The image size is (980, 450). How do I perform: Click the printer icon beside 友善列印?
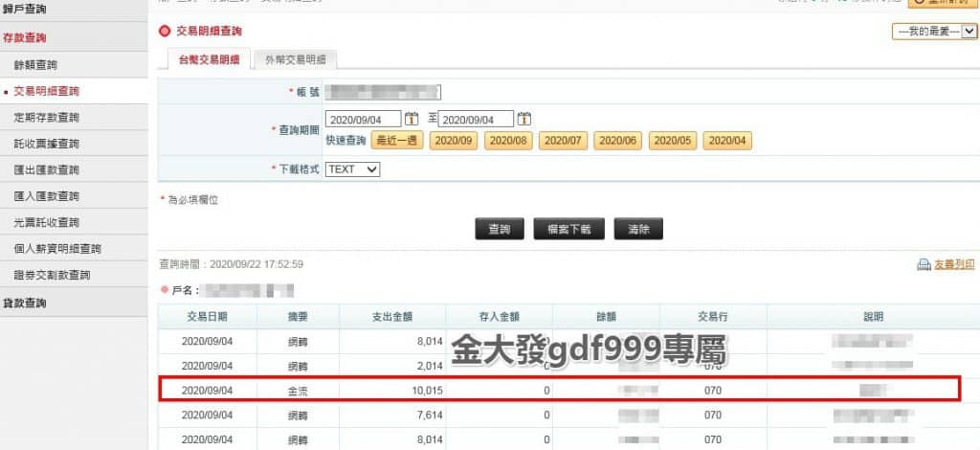point(924,265)
